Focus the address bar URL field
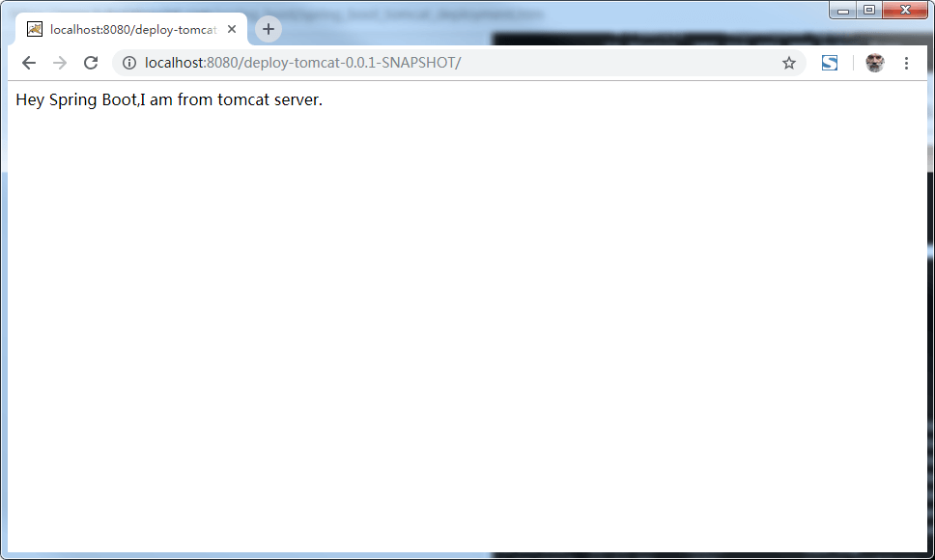 580,63
